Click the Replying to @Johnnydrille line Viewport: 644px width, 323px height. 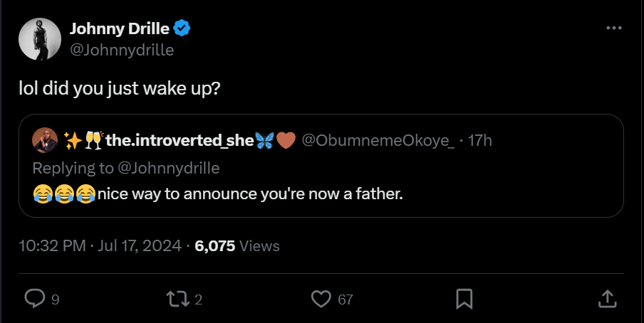tap(126, 168)
